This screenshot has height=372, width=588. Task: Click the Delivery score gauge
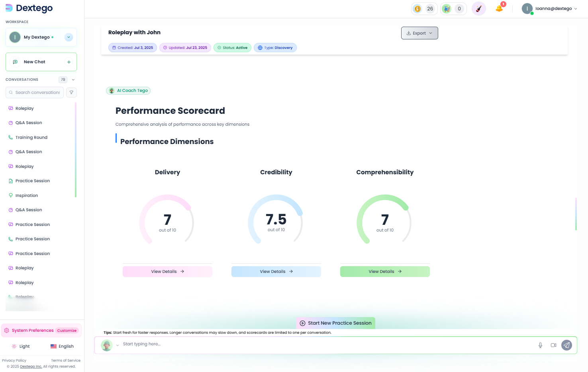pos(167,220)
